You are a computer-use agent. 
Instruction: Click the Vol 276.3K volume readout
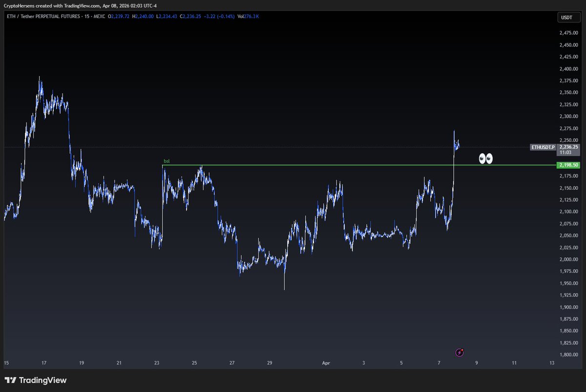(x=248, y=16)
